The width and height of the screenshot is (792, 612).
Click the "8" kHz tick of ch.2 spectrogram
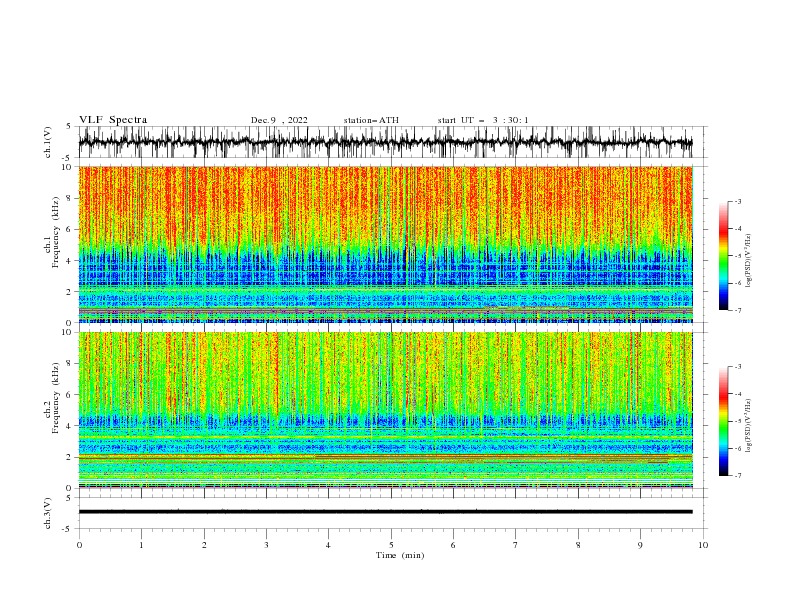point(70,364)
